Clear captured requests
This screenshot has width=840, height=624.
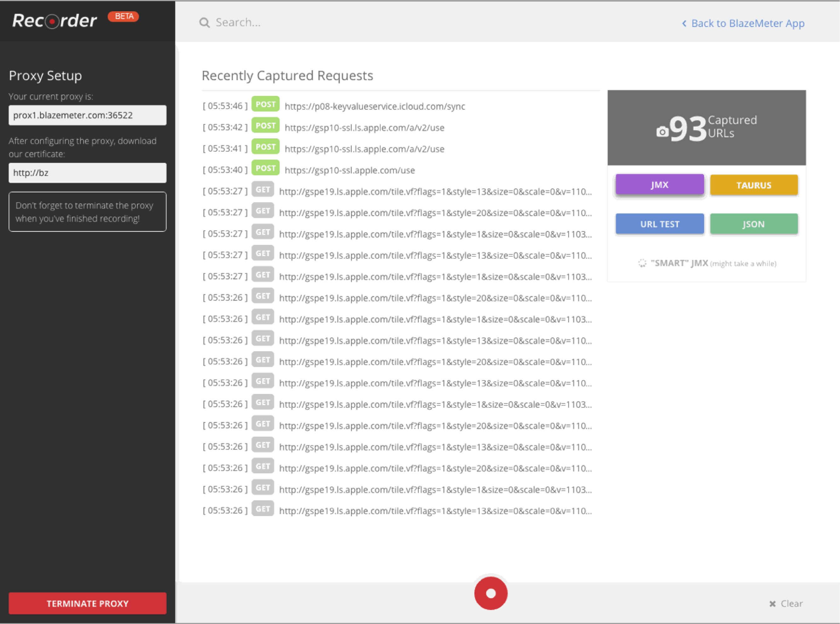[786, 604]
